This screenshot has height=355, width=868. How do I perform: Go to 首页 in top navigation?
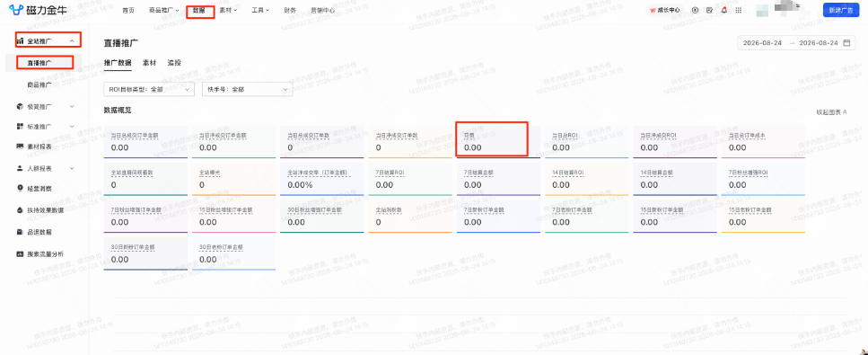point(128,10)
